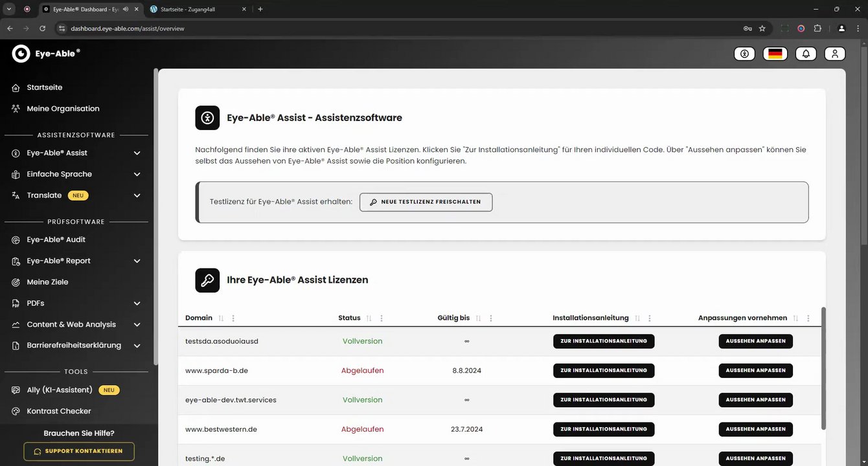This screenshot has width=868, height=466.
Task: Open the browser tab search dropdown
Action: [9, 9]
